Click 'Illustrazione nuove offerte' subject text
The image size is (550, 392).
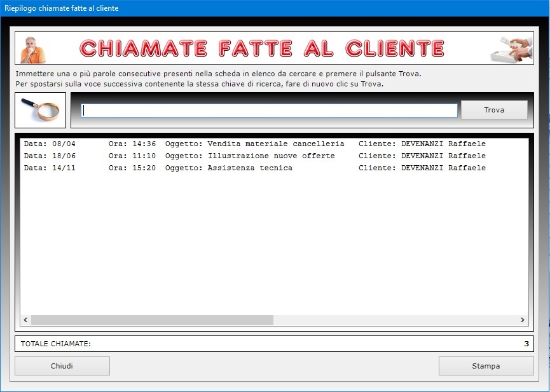(271, 156)
